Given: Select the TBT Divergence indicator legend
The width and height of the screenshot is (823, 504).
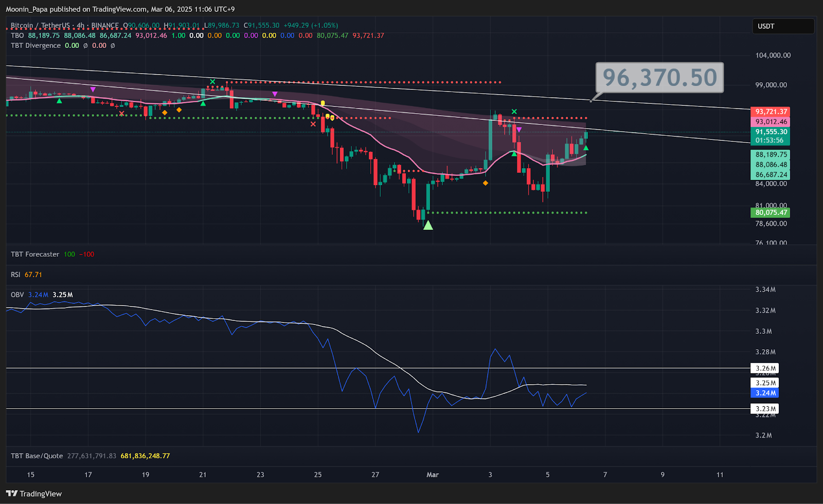Looking at the screenshot, I should pyautogui.click(x=35, y=46).
